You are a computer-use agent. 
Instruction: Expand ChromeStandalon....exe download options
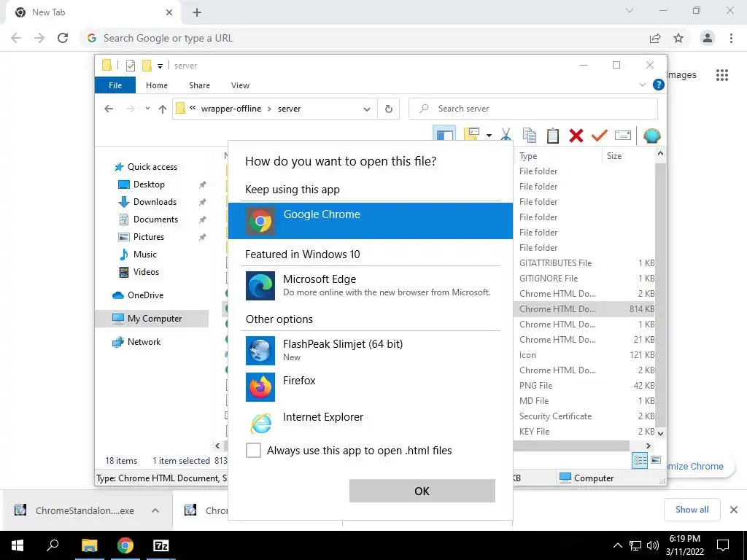click(x=155, y=510)
